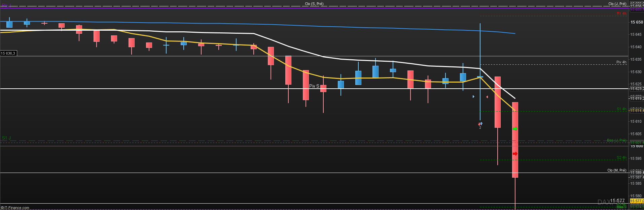Screen dimensions: 644x210
Task: Click the 15 605 axis value
Action: pos(636,134)
